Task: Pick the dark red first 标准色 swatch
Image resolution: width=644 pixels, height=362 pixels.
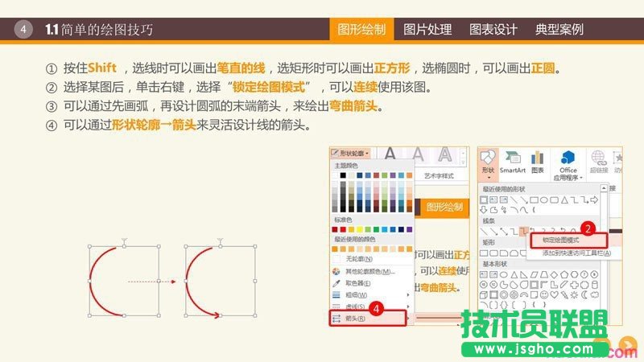Action: tap(335, 229)
